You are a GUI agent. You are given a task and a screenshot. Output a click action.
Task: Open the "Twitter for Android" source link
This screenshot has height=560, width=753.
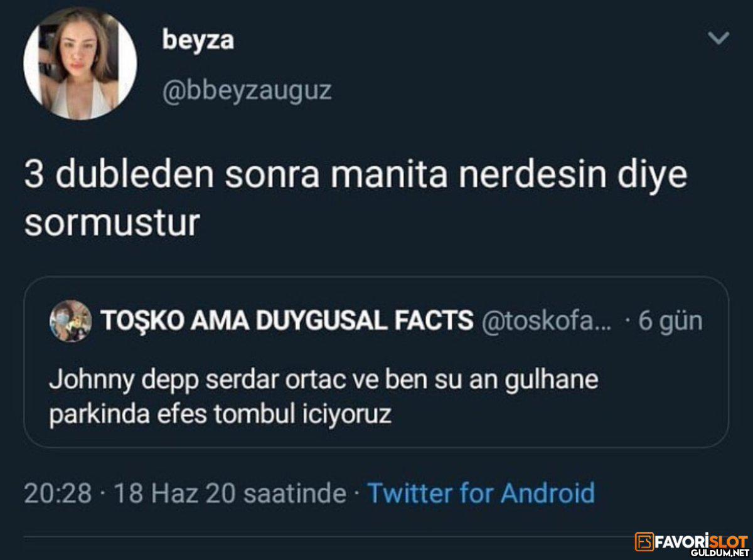(481, 493)
